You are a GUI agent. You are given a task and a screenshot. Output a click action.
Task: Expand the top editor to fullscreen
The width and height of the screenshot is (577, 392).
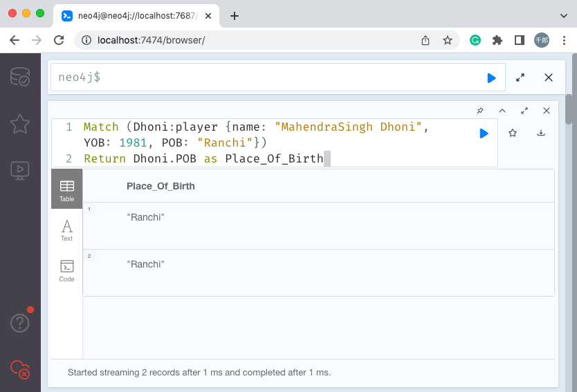pyautogui.click(x=520, y=77)
